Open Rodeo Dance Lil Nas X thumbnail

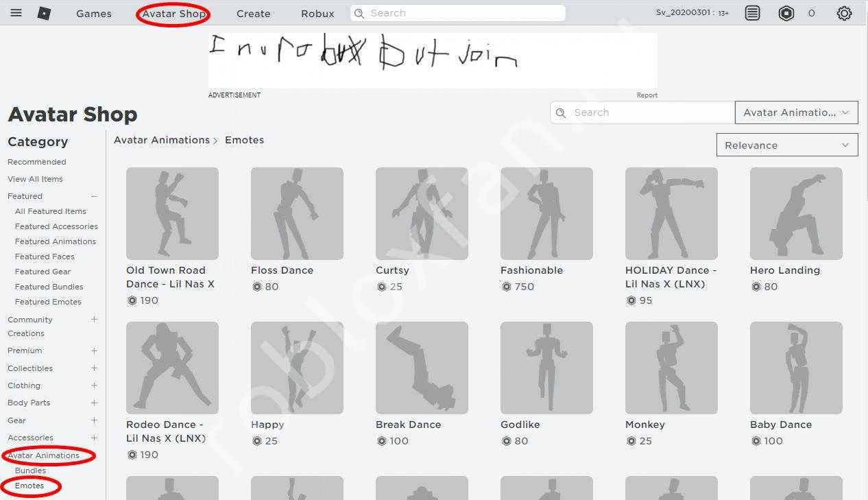[x=172, y=368]
